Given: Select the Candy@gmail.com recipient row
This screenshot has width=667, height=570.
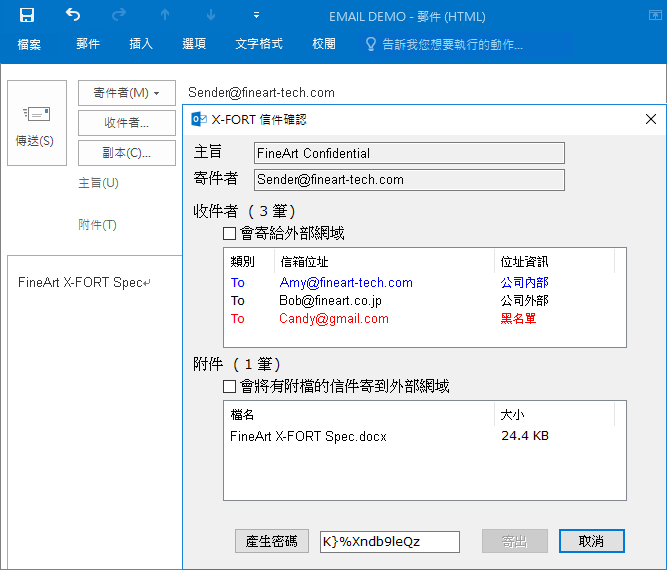Looking at the screenshot, I should click(425, 319).
